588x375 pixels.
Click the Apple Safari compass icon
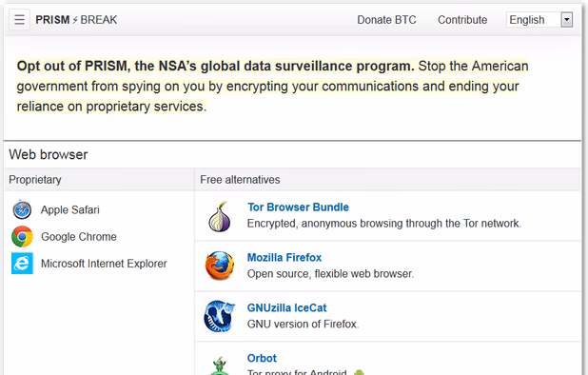tap(22, 209)
